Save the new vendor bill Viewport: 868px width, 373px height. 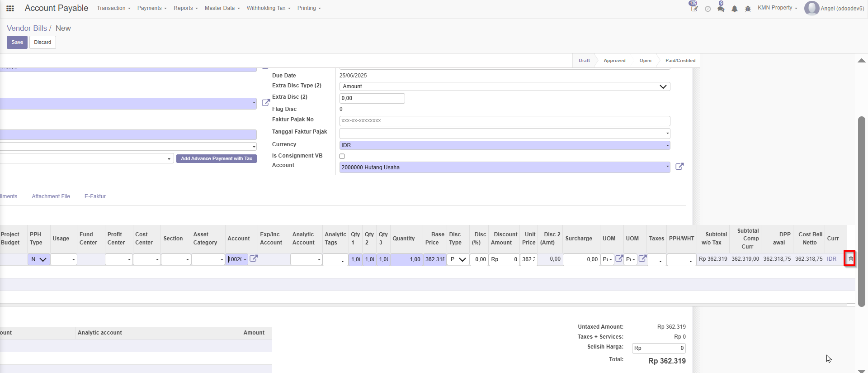(x=17, y=42)
